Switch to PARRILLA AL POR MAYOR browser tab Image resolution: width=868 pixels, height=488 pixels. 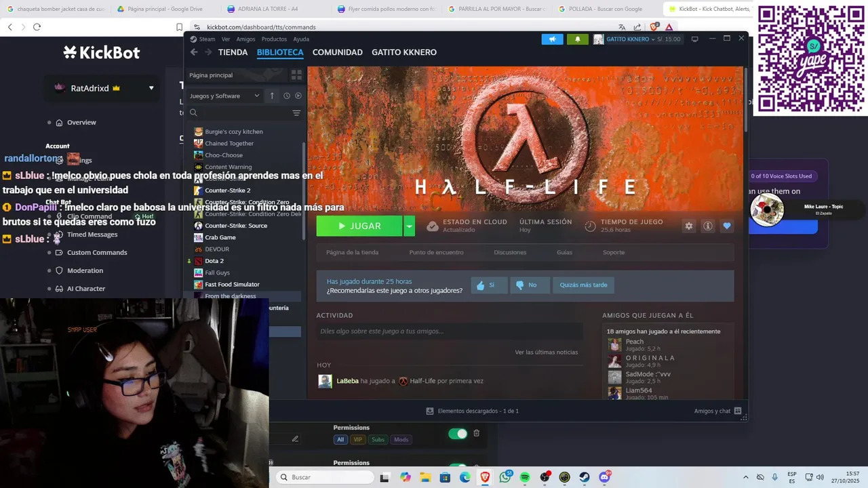[x=496, y=9]
